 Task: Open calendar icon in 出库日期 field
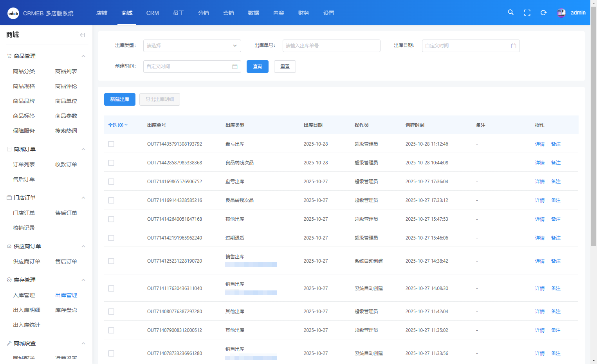[x=513, y=46]
